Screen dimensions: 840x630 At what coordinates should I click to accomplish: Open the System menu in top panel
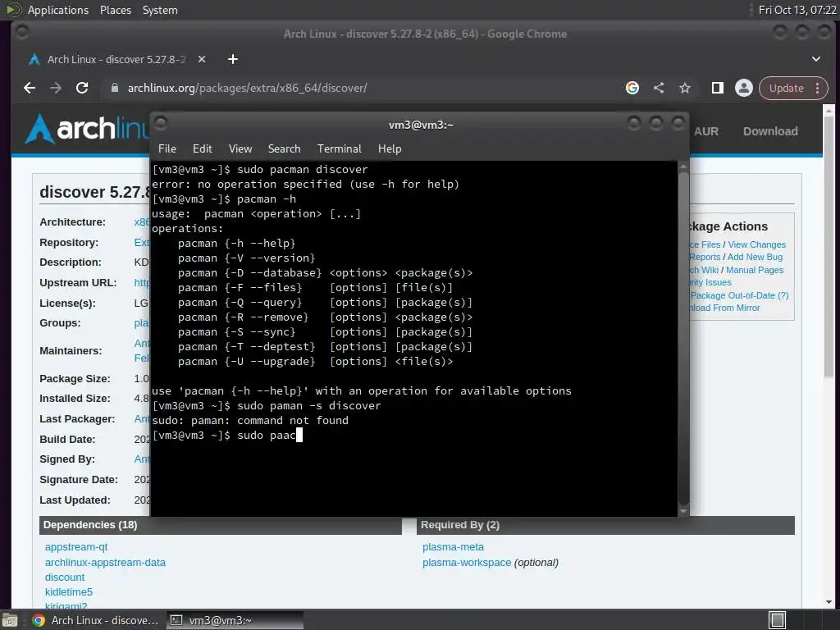click(x=160, y=10)
